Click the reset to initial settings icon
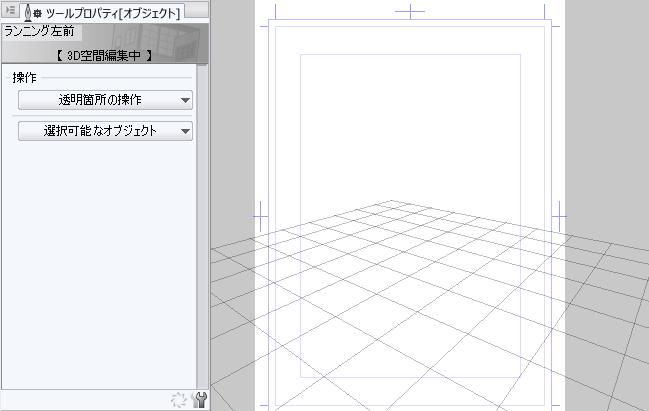The height and width of the screenshot is (411, 649). 179,399
